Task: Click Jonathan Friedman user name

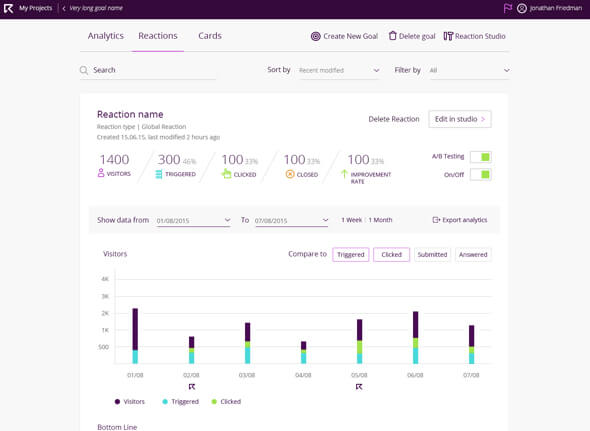Action: click(556, 8)
